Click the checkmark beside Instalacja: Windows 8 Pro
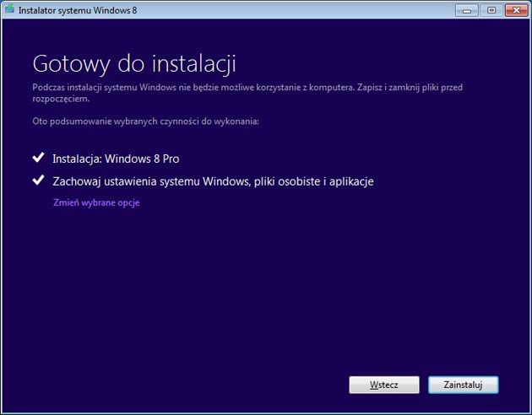Viewport: 532px width, 415px height. coord(38,157)
